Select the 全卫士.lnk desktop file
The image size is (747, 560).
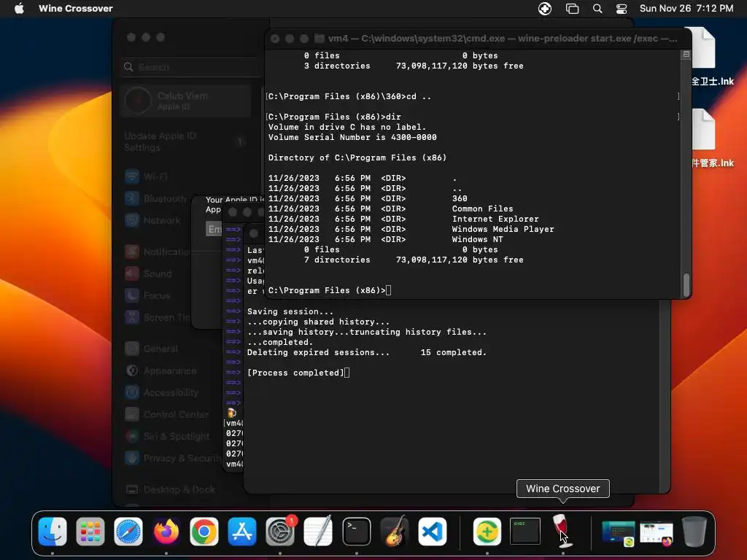coord(712,57)
